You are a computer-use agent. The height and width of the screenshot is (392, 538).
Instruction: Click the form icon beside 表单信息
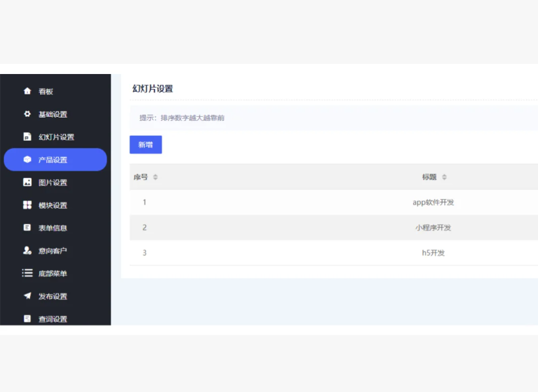pos(27,228)
